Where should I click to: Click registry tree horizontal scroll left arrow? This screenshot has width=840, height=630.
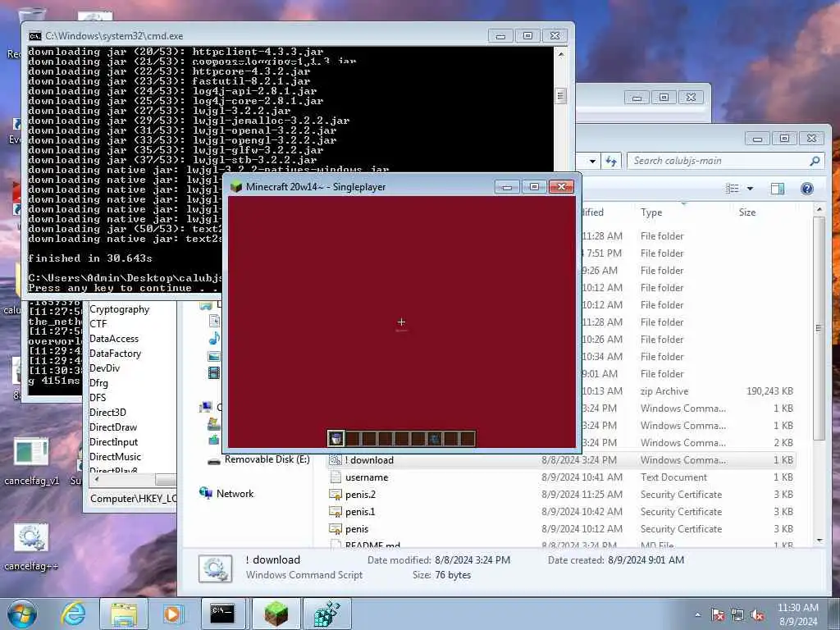tap(96, 479)
